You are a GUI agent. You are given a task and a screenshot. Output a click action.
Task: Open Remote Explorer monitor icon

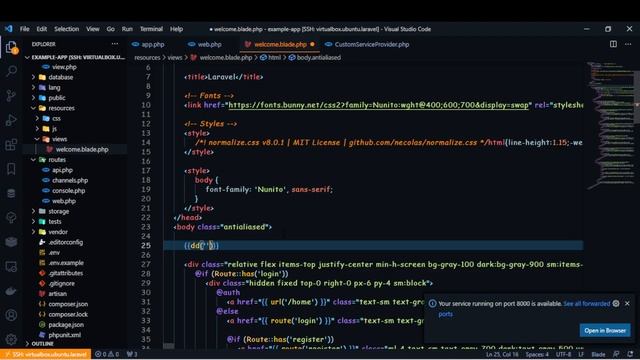pos(11,267)
